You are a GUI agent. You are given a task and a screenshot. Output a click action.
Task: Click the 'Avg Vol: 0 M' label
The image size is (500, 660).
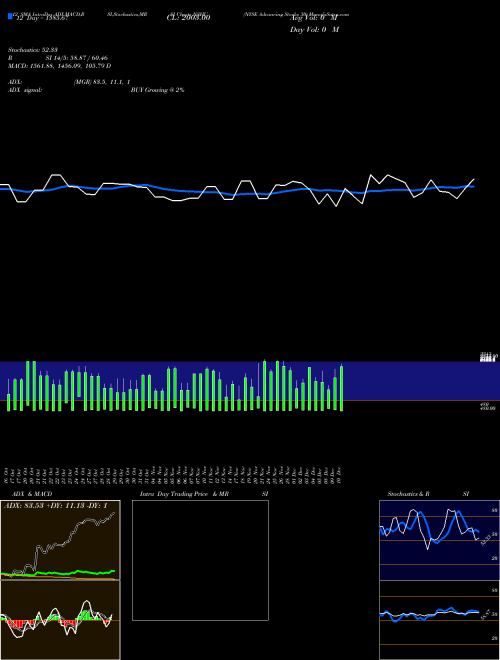(x=314, y=18)
